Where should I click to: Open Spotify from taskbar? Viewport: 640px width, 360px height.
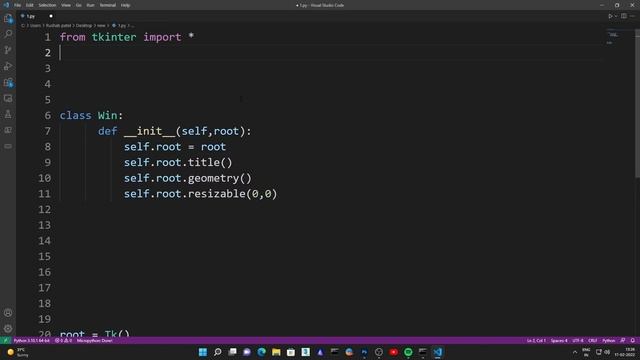coord(408,352)
